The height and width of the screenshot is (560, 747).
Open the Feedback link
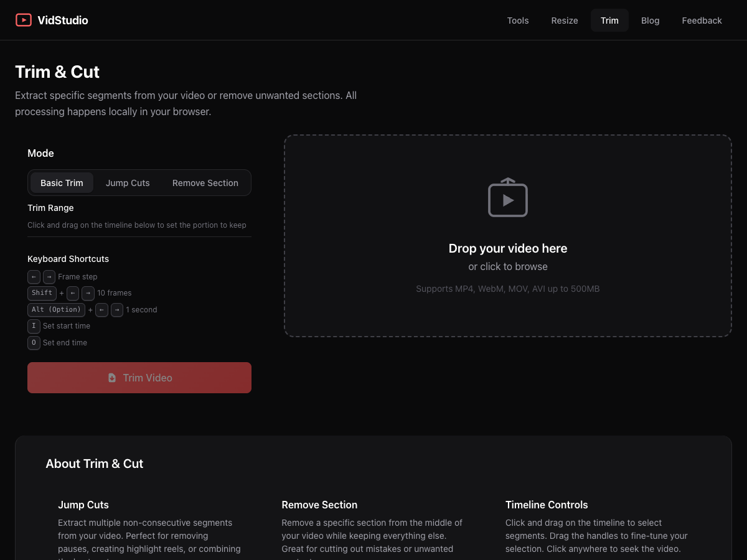pos(702,20)
